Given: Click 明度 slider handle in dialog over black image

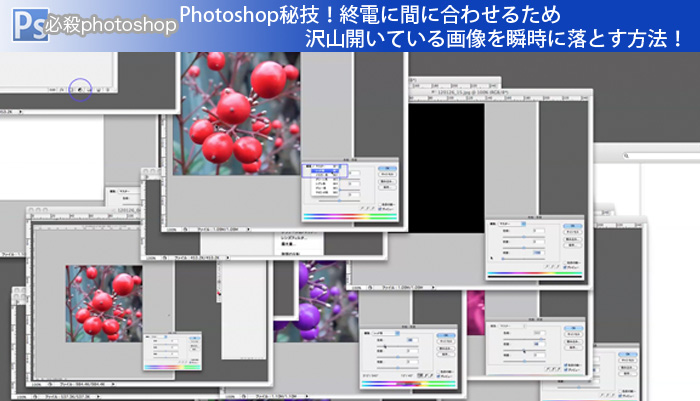Looking at the screenshot, I should point(503,259).
